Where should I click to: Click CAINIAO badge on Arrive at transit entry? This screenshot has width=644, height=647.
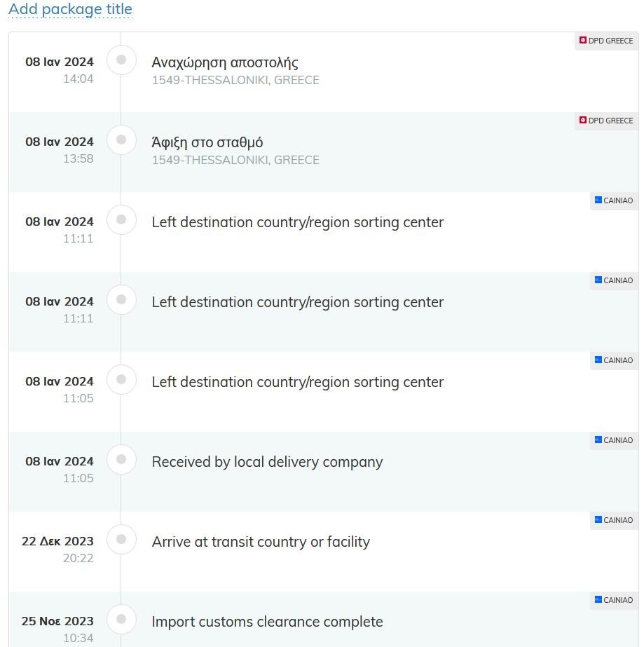614,520
